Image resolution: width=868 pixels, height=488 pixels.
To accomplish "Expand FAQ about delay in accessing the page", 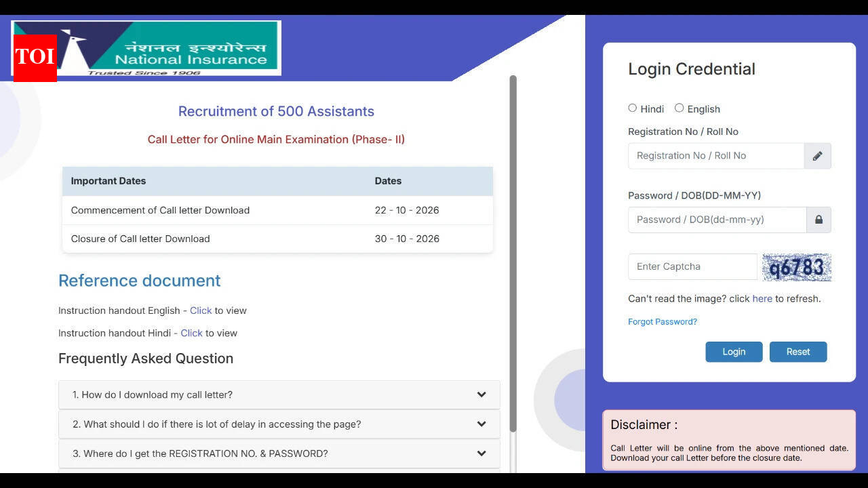I will click(279, 424).
